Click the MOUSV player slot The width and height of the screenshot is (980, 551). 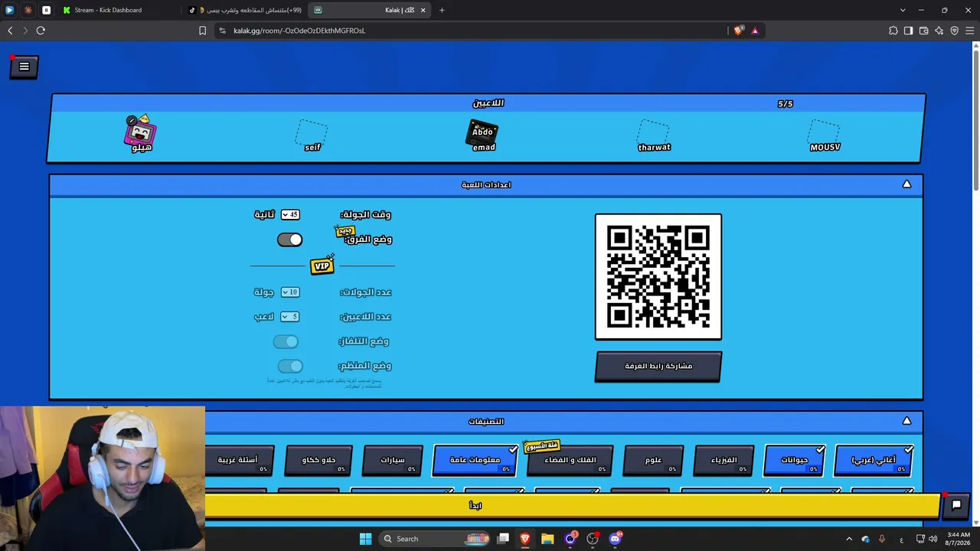pos(825,135)
